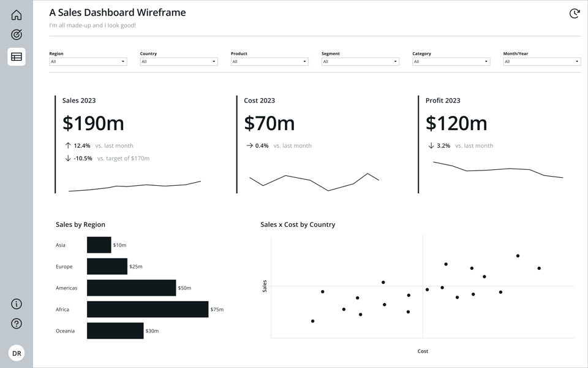The image size is (588, 368).
Task: Click the help question mark icon
Action: click(17, 324)
